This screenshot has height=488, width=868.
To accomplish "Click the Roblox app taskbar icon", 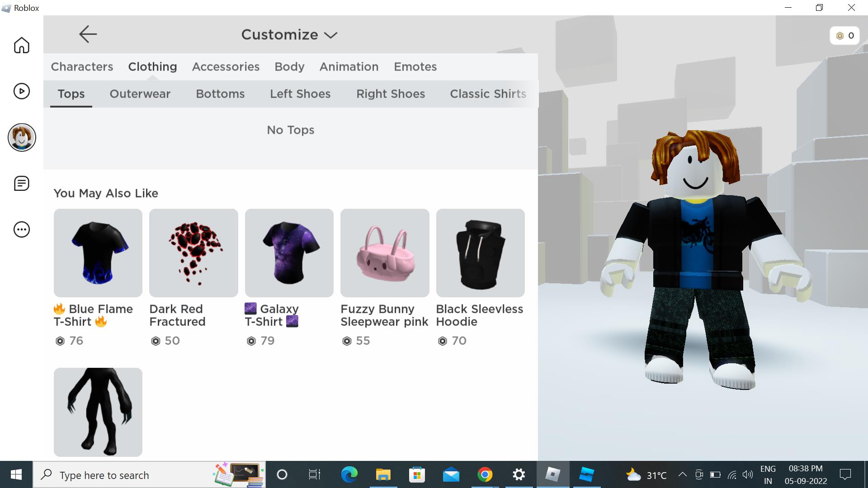I will (552, 474).
